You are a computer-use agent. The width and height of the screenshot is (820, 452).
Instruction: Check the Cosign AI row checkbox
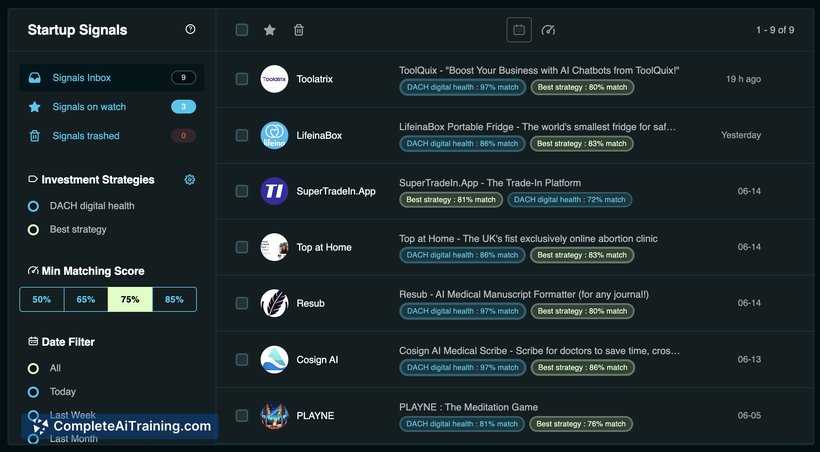242,359
